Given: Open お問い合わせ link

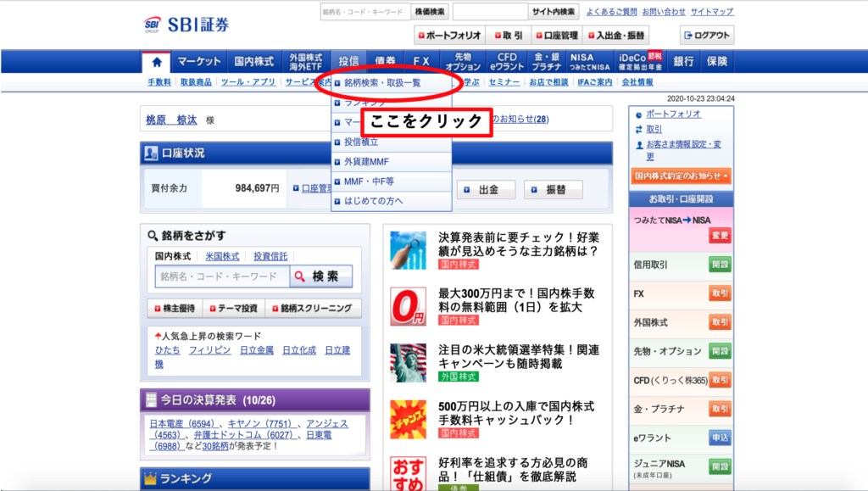Looking at the screenshot, I should (x=664, y=12).
